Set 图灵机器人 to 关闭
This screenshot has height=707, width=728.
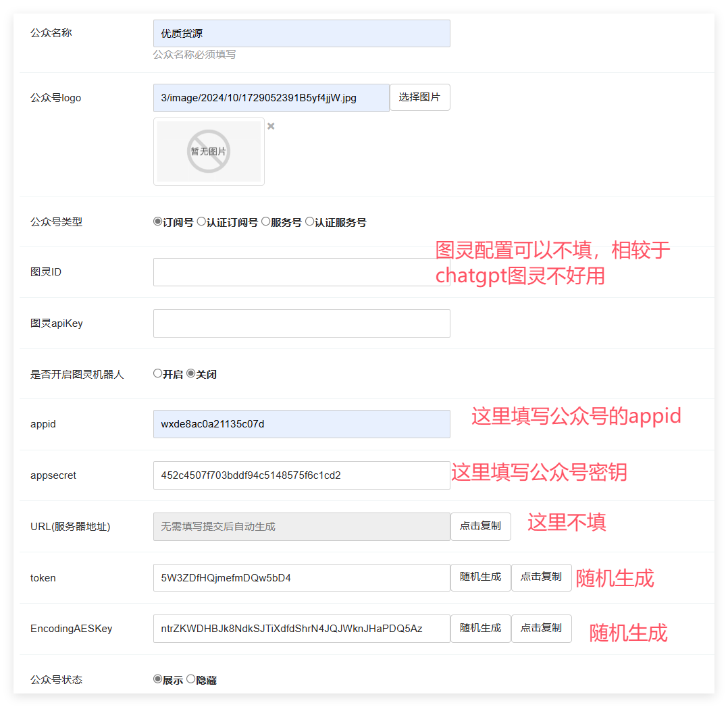[191, 373]
